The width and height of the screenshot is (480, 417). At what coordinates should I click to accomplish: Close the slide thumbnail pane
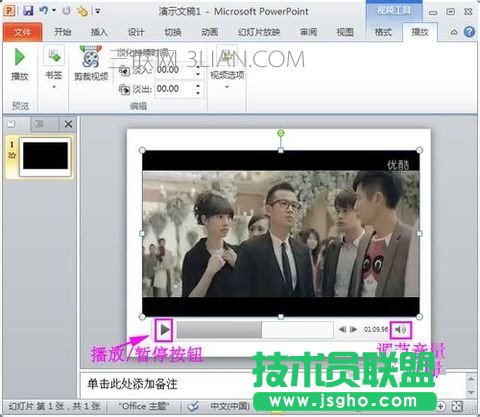[x=68, y=124]
